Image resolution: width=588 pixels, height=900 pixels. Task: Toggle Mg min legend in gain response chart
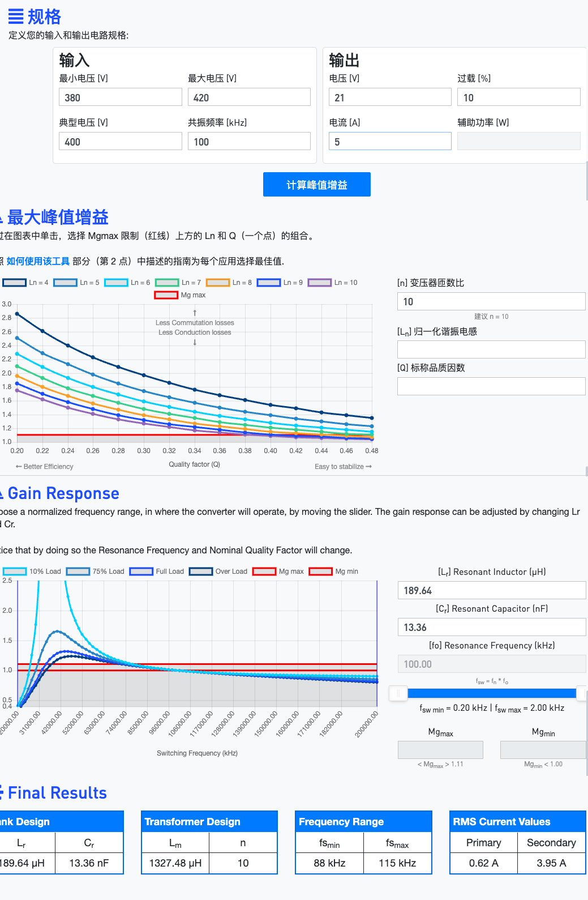(x=321, y=571)
